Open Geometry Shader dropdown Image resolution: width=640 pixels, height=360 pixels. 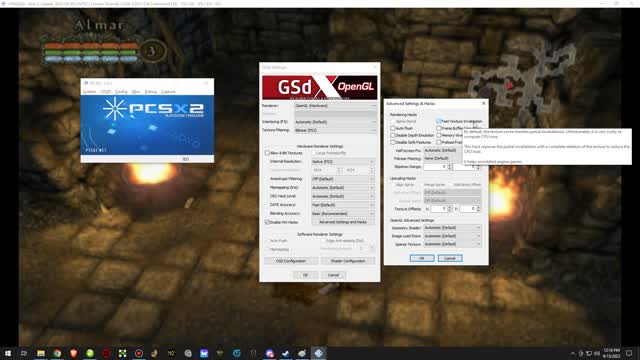[x=452, y=228]
